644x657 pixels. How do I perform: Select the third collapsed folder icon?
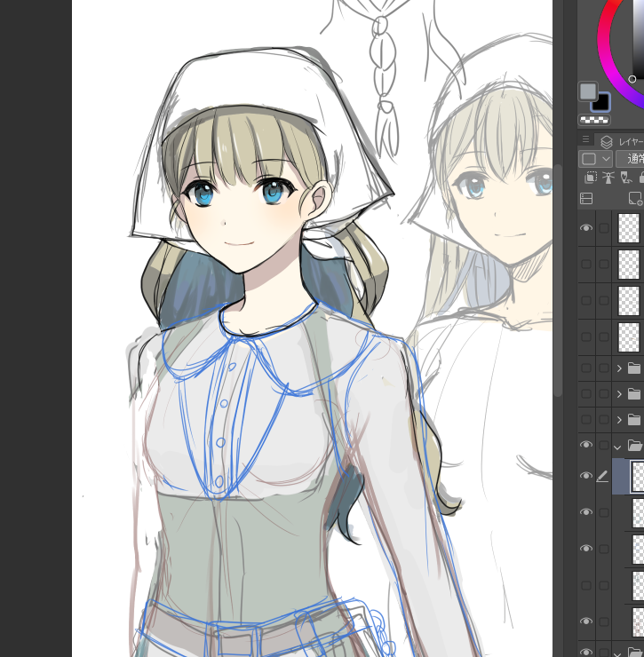click(634, 419)
